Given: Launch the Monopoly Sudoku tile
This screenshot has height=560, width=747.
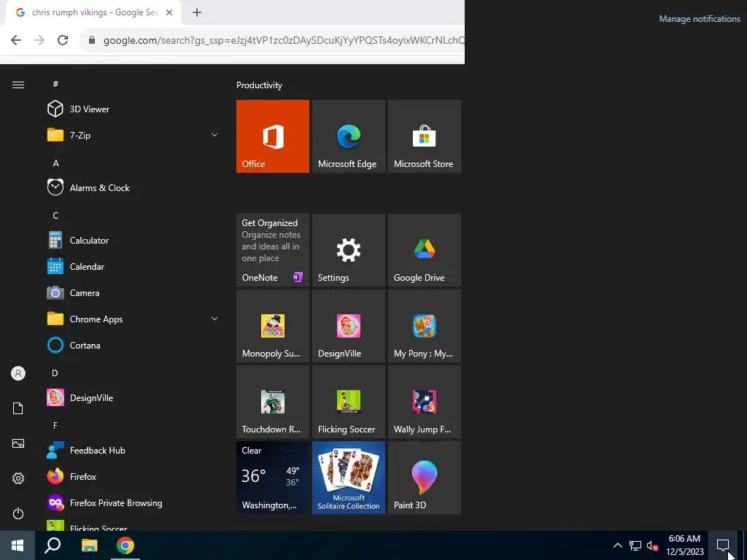Looking at the screenshot, I should tap(273, 326).
